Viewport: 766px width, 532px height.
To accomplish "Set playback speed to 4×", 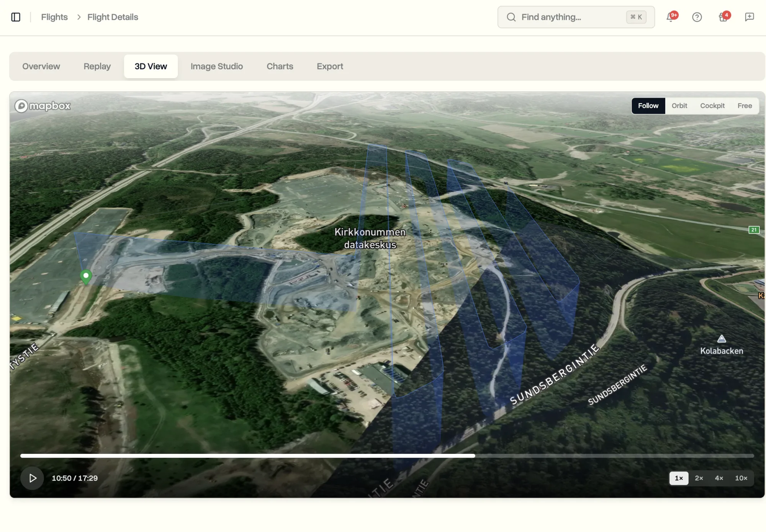I will (x=719, y=478).
